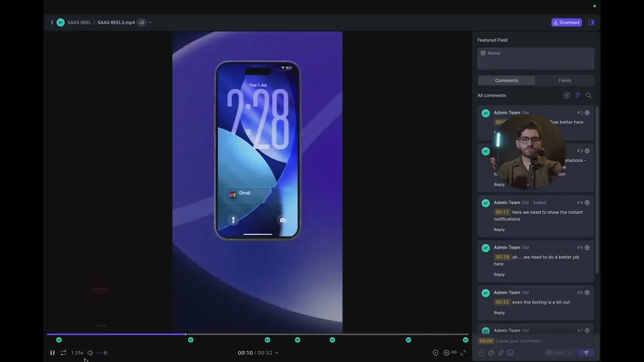
Task: Mute the video with the speaker icon
Action: click(x=90, y=353)
